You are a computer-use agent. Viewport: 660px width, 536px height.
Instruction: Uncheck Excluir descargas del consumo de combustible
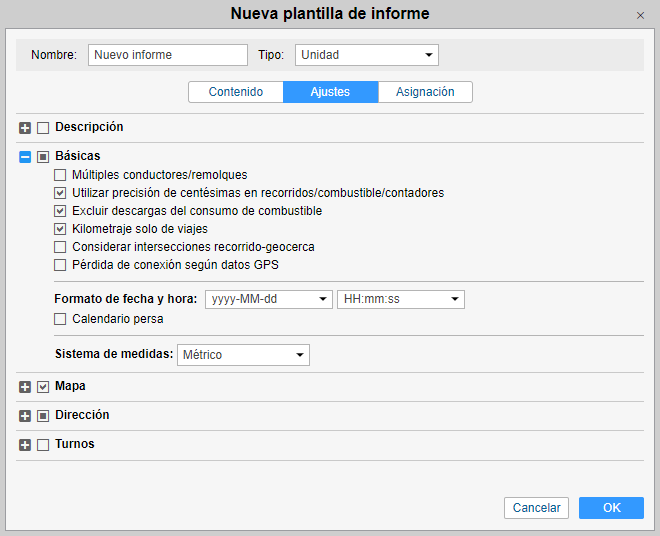61,211
